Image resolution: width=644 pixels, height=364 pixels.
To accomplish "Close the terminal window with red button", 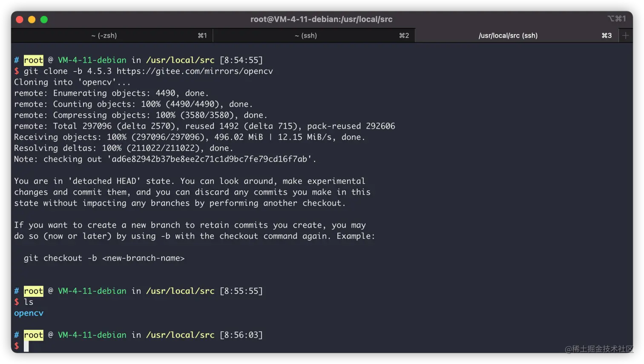I will (20, 19).
